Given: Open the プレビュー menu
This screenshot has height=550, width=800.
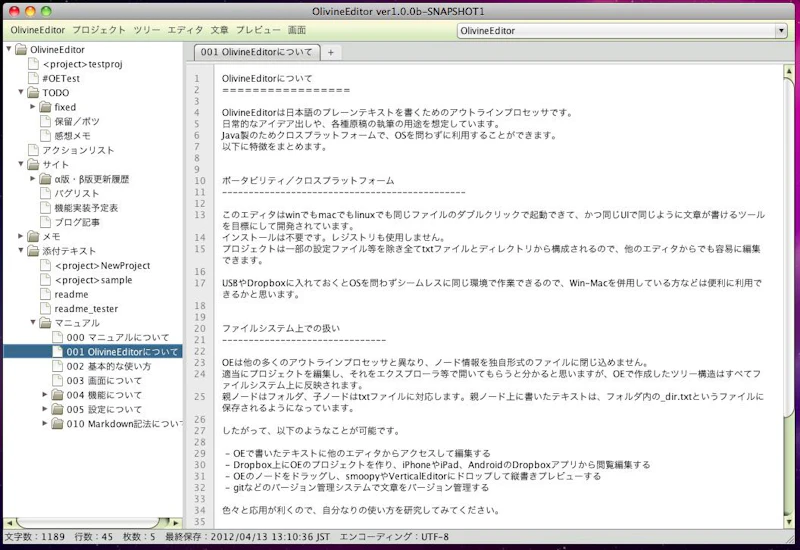Looking at the screenshot, I should (x=258, y=30).
